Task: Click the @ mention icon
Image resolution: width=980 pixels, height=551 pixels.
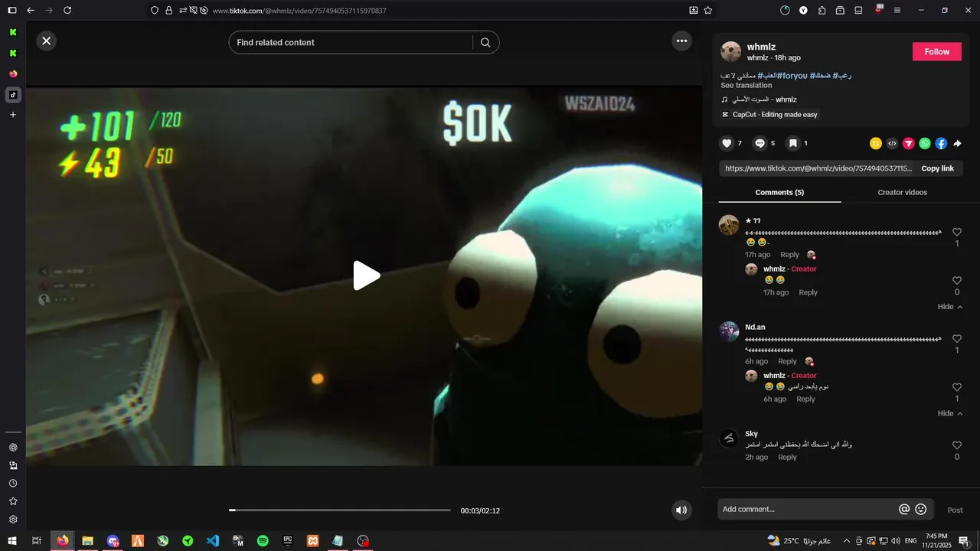Action: pos(904,510)
